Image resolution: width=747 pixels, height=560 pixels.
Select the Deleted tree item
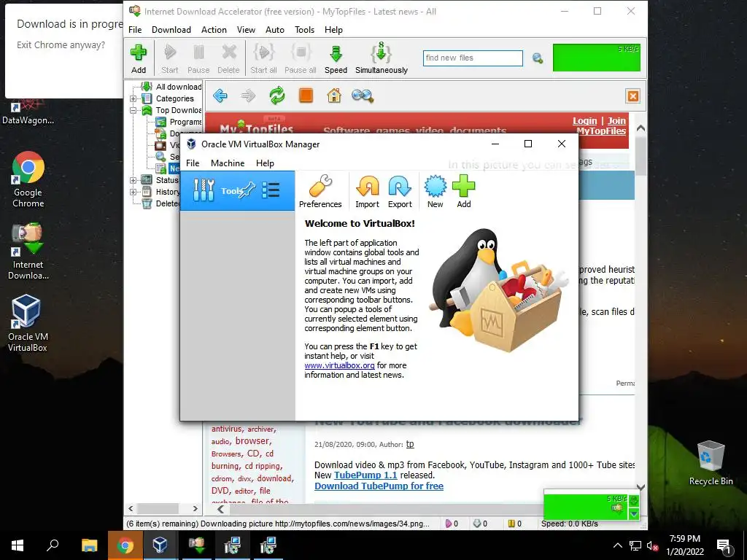coord(167,204)
